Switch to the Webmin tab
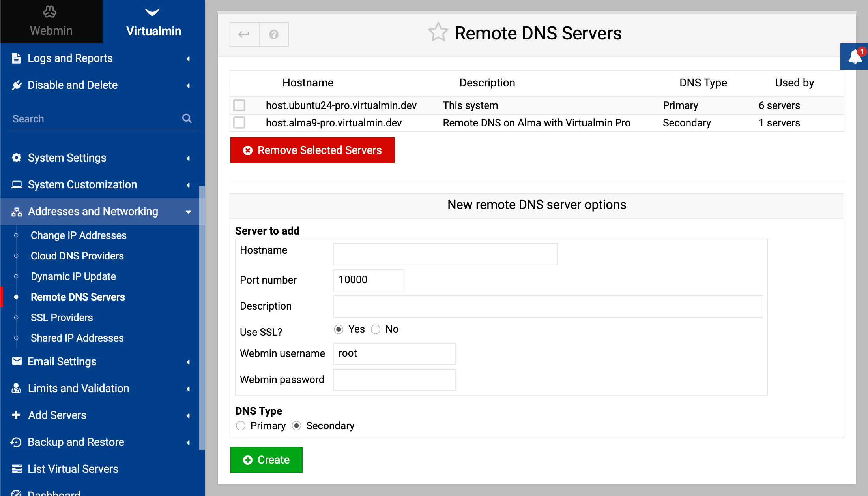 [x=51, y=22]
